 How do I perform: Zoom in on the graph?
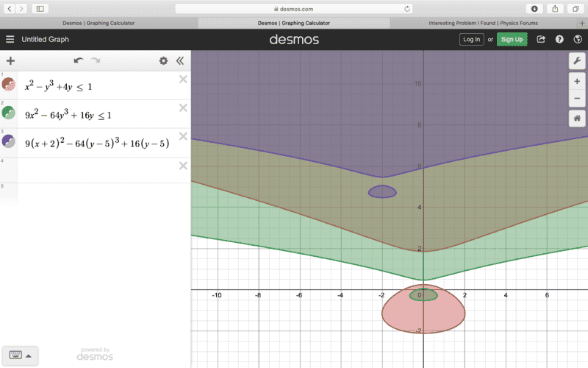pos(577,81)
